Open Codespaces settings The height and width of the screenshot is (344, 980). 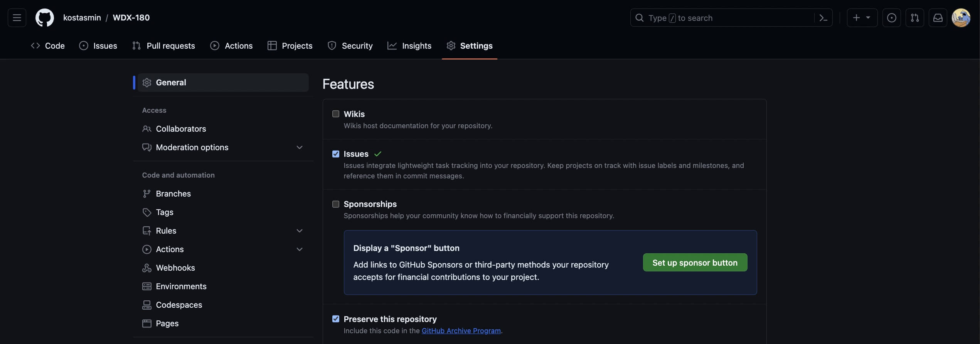point(223,305)
